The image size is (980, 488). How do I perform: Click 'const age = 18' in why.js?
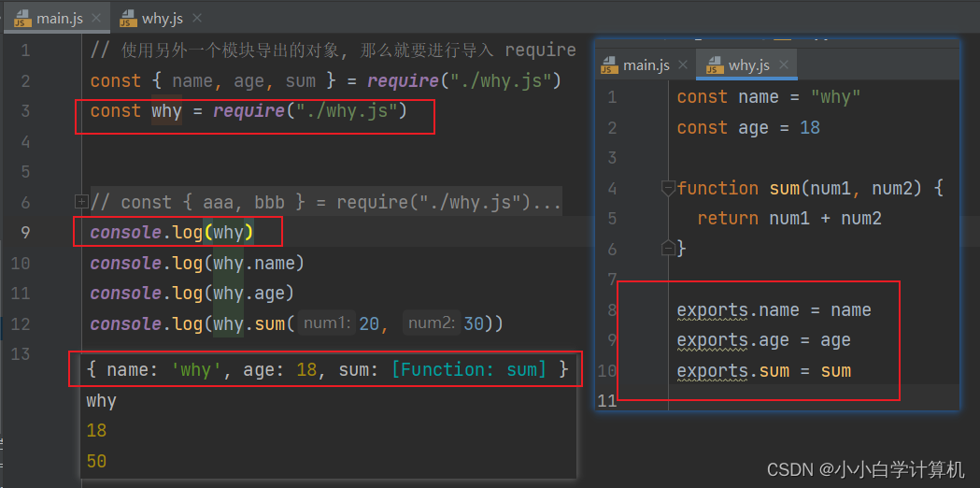pyautogui.click(x=748, y=128)
